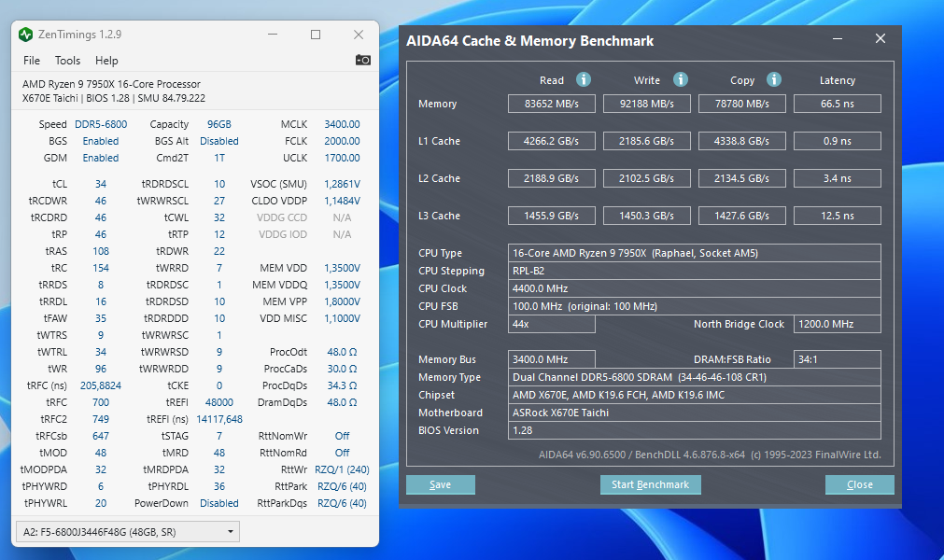The height and width of the screenshot is (560, 944).
Task: Open the Tools menu in ZenTimings
Action: [67, 61]
